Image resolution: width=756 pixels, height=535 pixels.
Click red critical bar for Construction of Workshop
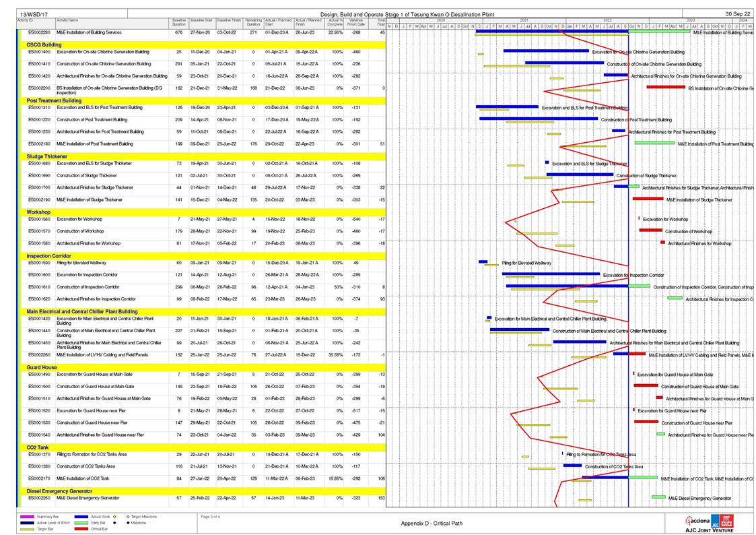click(650, 230)
